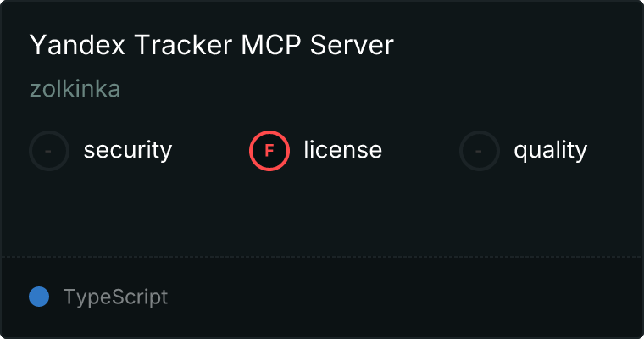The width and height of the screenshot is (644, 339).
Task: Click the empty card area below badges
Action: pos(322,214)
